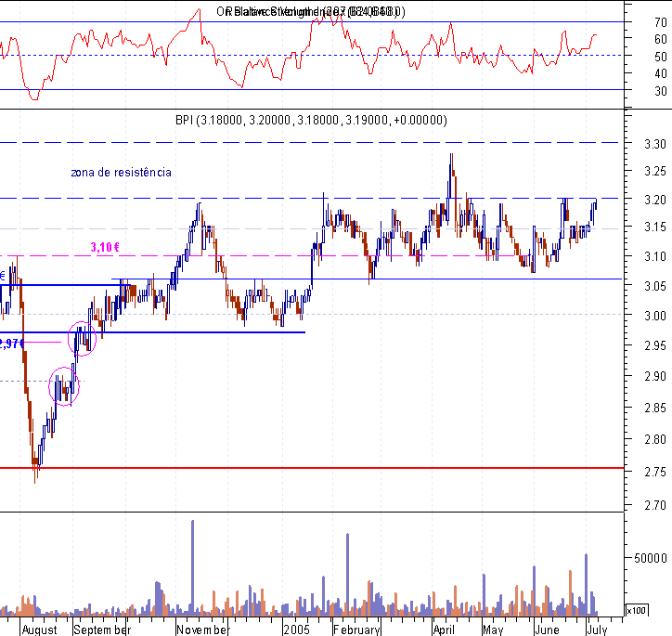Click the BPI price chart title line

point(311,120)
